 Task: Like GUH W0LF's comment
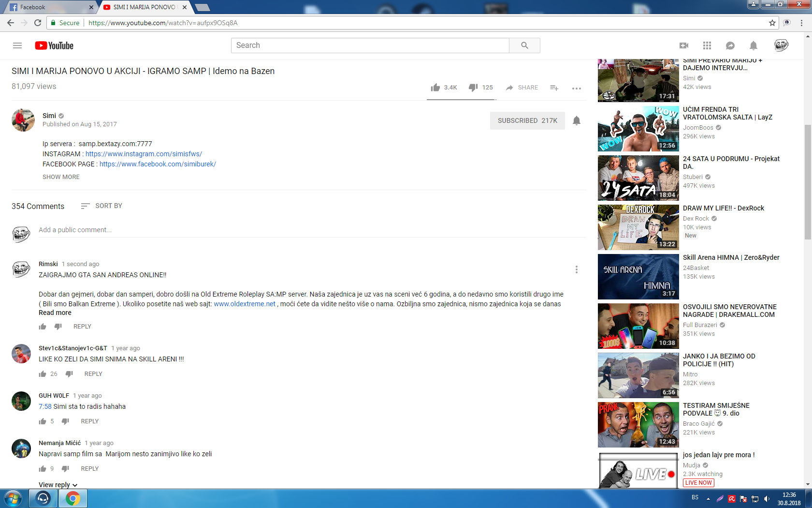tap(43, 421)
